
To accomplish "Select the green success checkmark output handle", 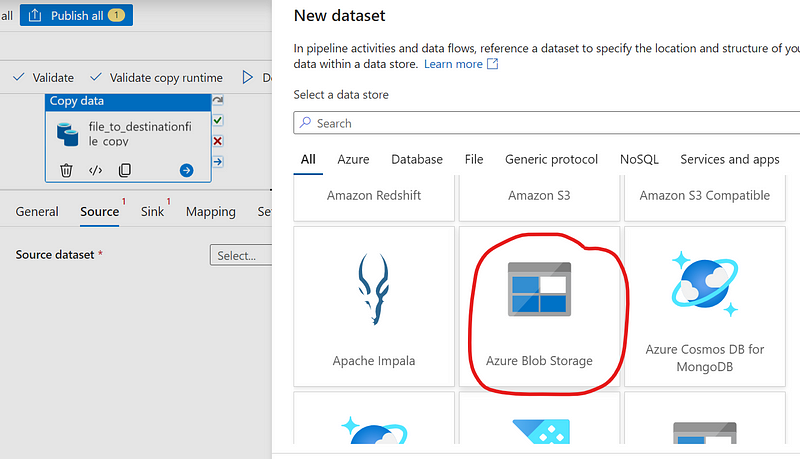I will click(218, 120).
